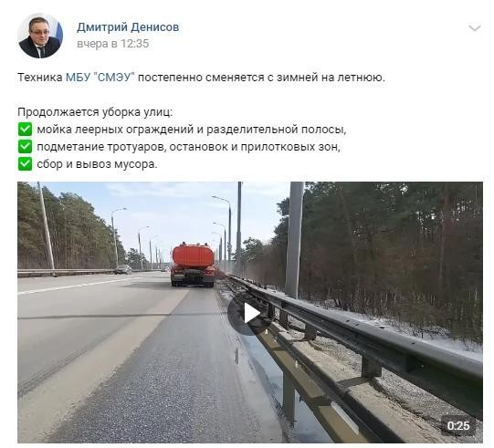Screen dimensions: 494x448
Task: Open Дмитрий Денисов's profile avatar
Action: (40, 36)
